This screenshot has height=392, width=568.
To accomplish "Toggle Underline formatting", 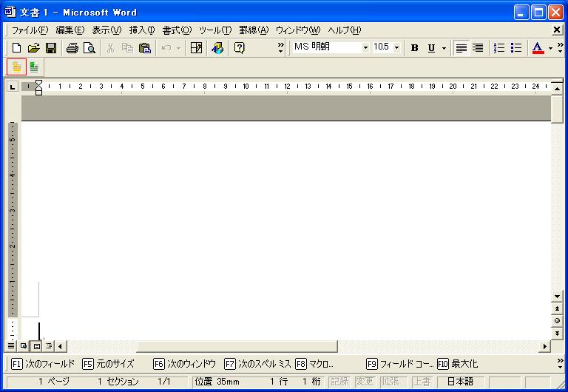I will point(431,48).
